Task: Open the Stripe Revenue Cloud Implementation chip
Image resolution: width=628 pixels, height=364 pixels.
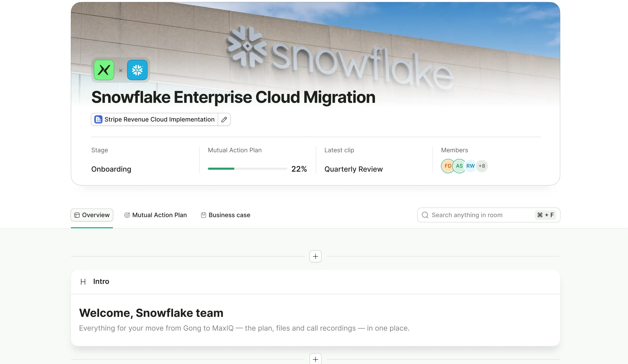Action: click(155, 120)
